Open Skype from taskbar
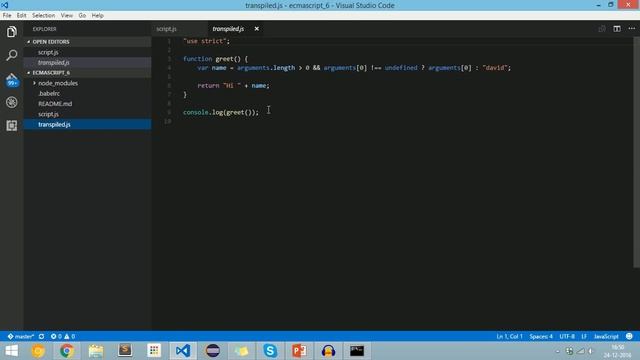The image size is (640, 360). click(270, 351)
